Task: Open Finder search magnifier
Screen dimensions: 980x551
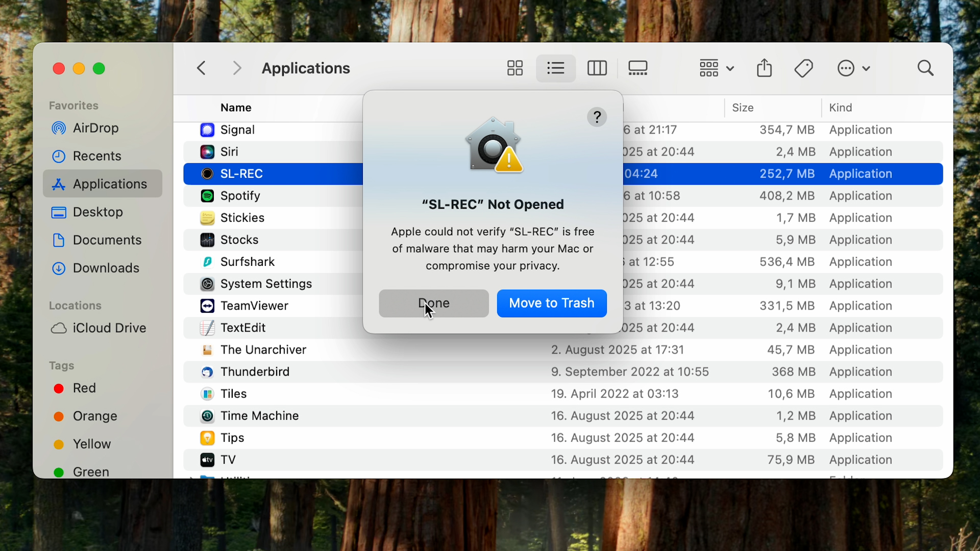Action: 925,68
